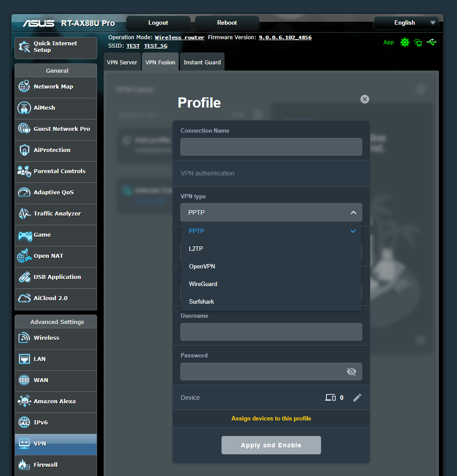The image size is (457, 476).
Task: Click the Parental Controls icon
Action: (x=24, y=171)
